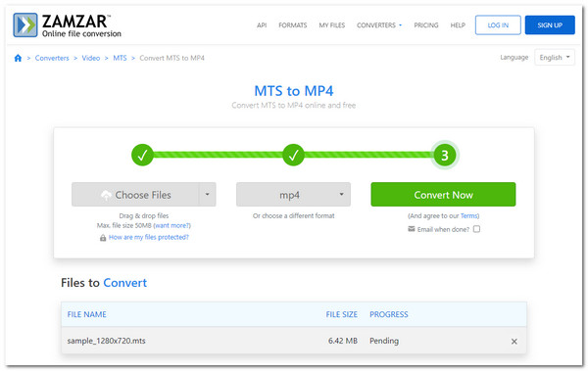The width and height of the screenshot is (588, 371).
Task: Open the English language selector
Action: click(x=555, y=58)
